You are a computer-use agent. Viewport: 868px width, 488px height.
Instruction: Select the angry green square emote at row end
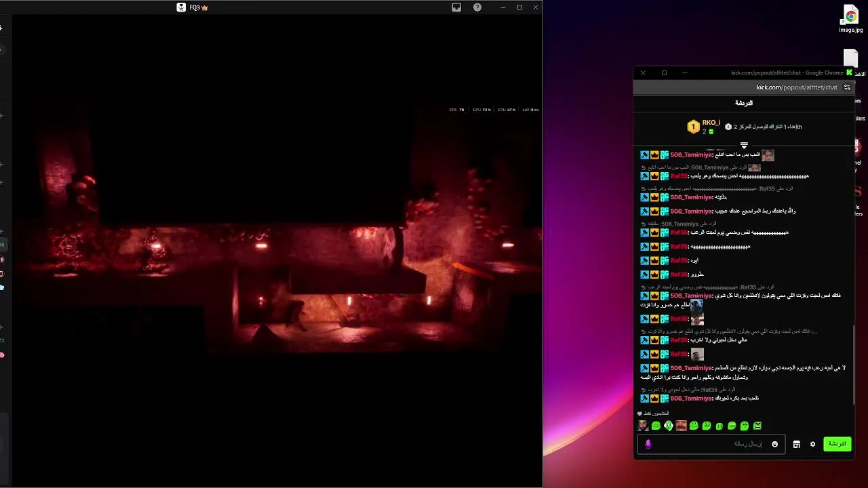[757, 426]
